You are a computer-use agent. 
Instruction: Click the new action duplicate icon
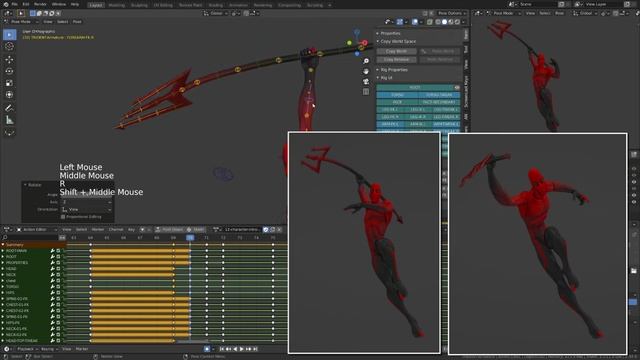point(273,229)
